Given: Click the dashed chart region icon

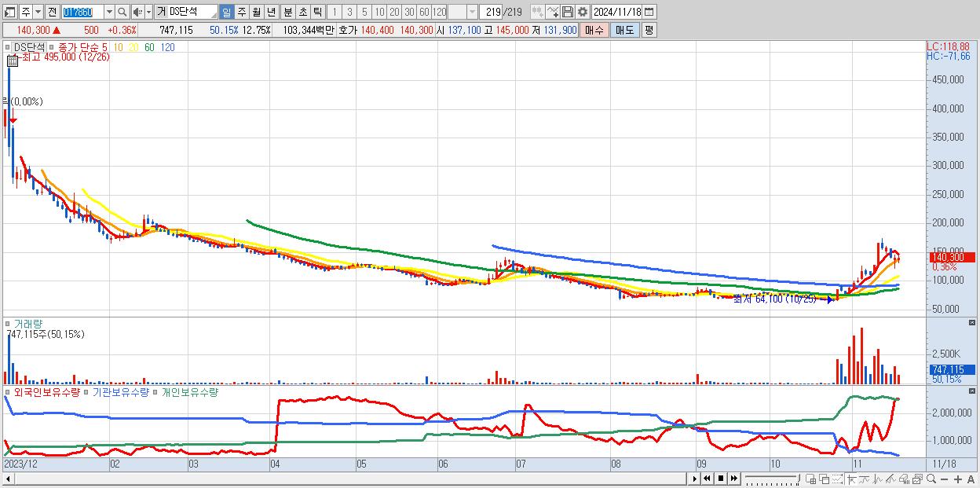Looking at the screenshot, I should point(838,479).
